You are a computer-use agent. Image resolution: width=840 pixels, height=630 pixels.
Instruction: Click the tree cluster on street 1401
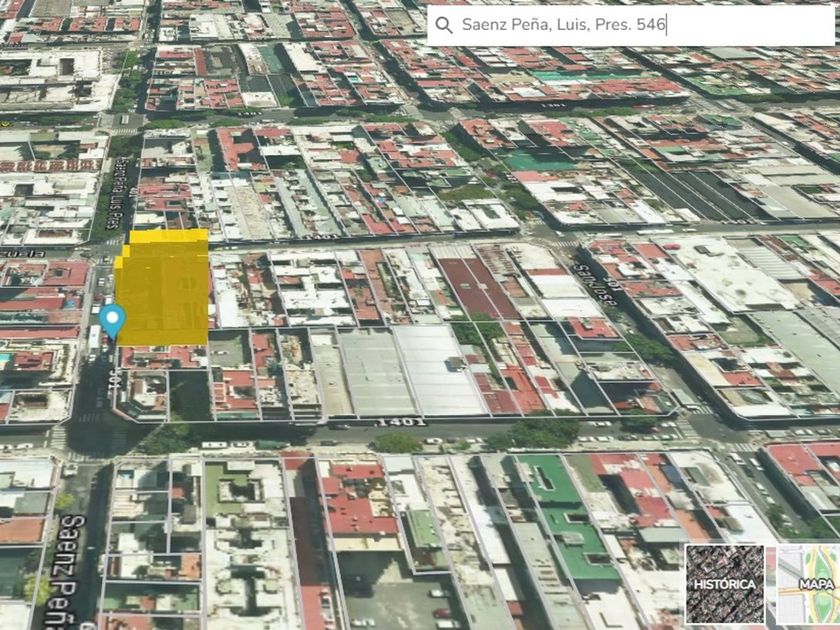[540, 432]
